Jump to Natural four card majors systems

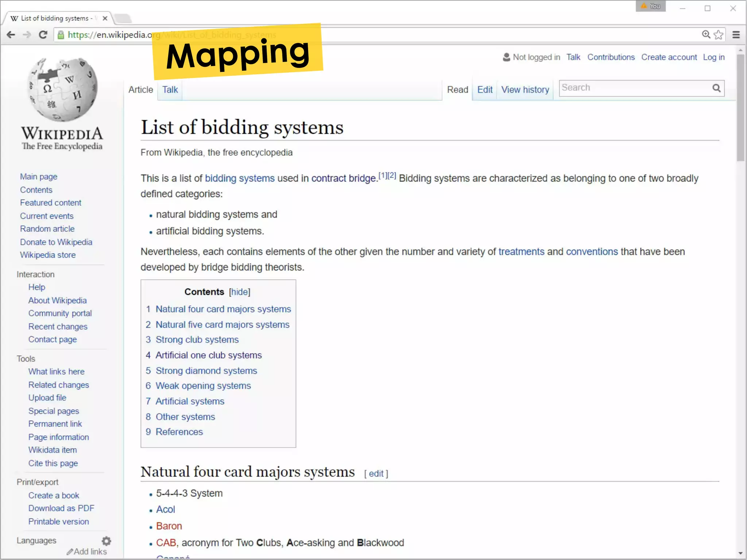tap(223, 309)
